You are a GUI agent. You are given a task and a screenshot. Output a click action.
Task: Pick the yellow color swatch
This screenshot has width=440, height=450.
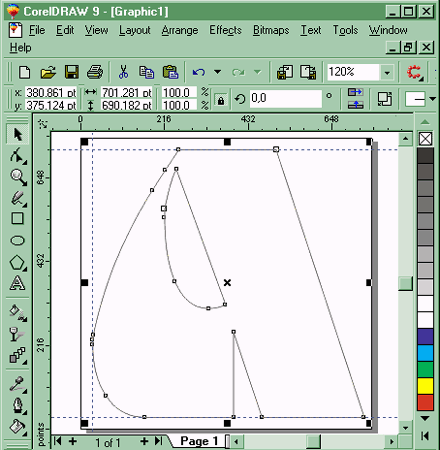click(425, 386)
